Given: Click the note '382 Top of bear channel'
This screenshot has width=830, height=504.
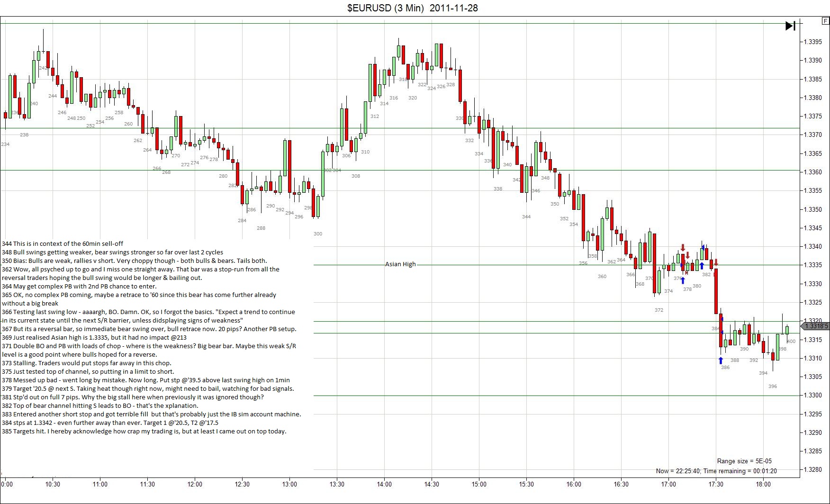Looking at the screenshot, I should (x=100, y=405).
